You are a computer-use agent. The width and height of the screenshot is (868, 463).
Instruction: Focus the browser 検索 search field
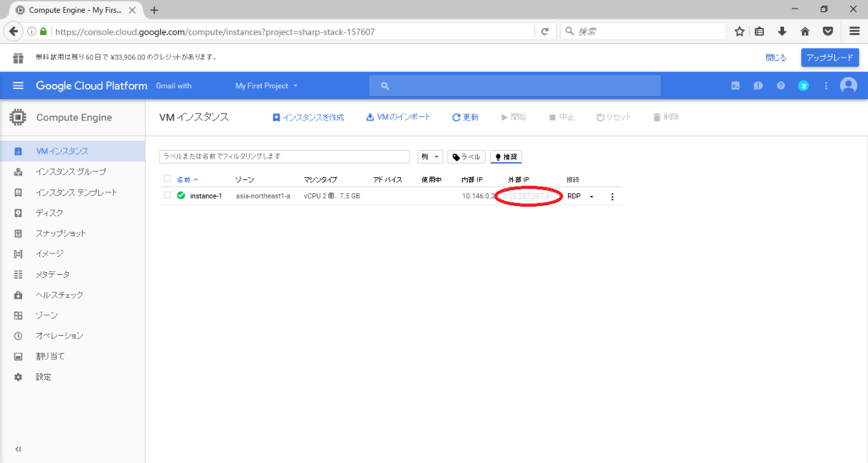tap(643, 31)
